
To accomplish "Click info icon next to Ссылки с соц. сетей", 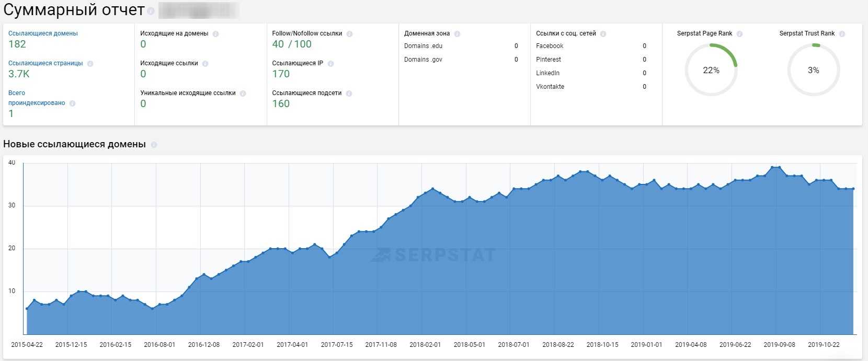I will click(603, 34).
